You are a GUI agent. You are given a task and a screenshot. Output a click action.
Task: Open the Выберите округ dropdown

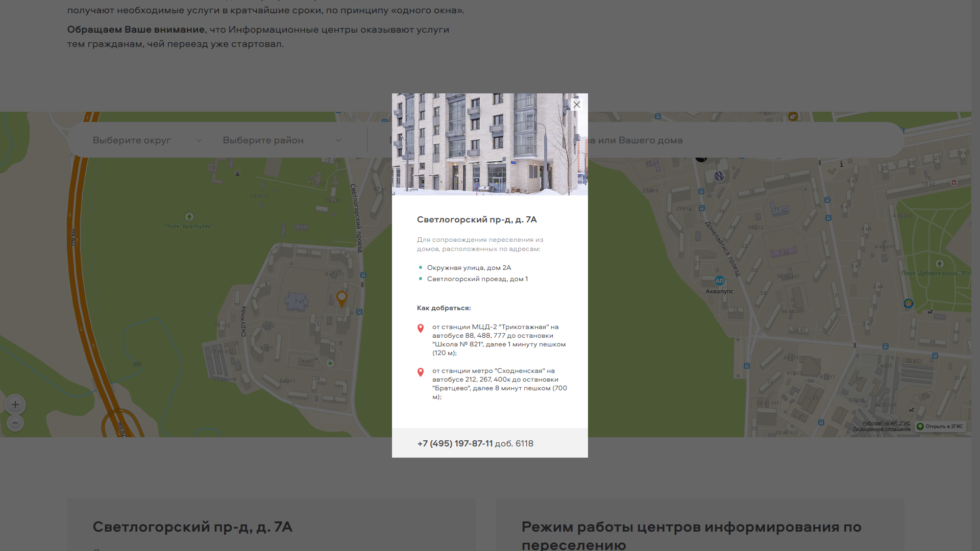pyautogui.click(x=147, y=140)
